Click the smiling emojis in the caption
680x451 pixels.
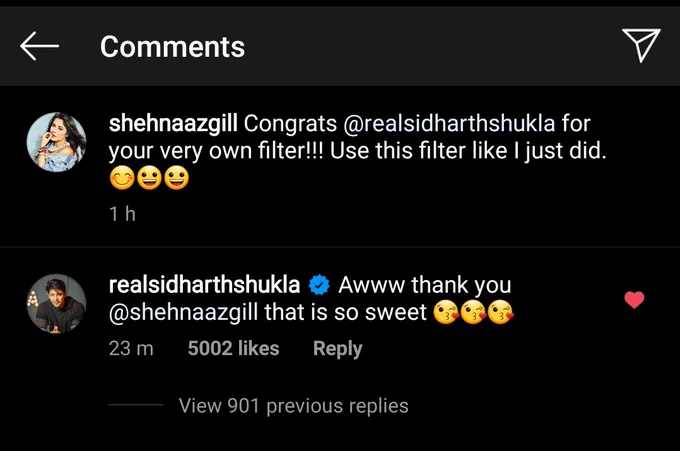click(x=149, y=178)
